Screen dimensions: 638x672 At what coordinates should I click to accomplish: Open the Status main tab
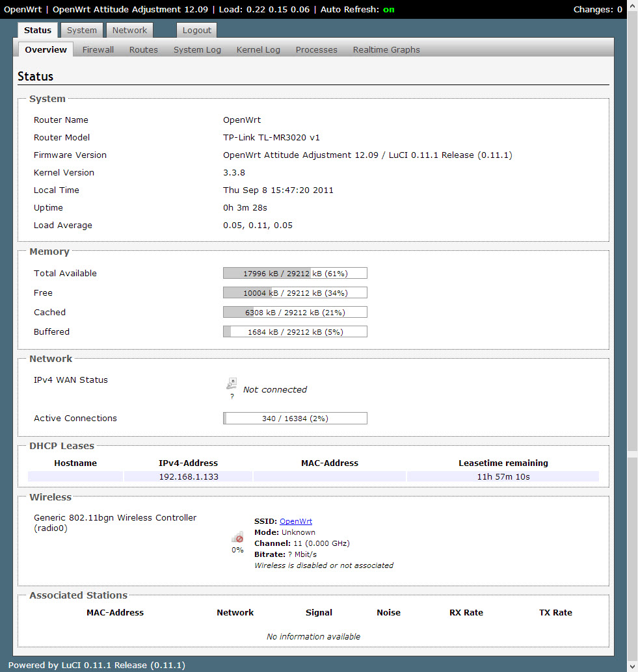[38, 30]
